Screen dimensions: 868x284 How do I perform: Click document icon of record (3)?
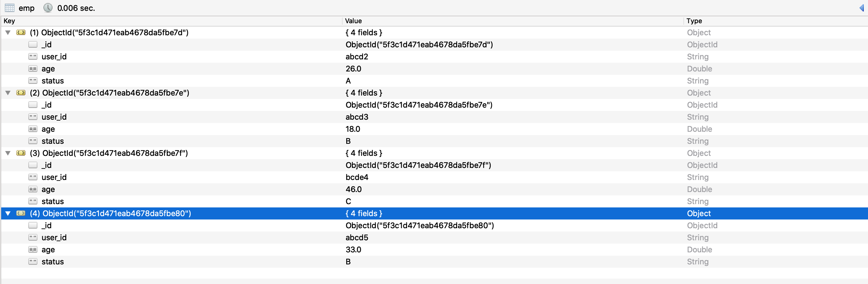point(21,153)
